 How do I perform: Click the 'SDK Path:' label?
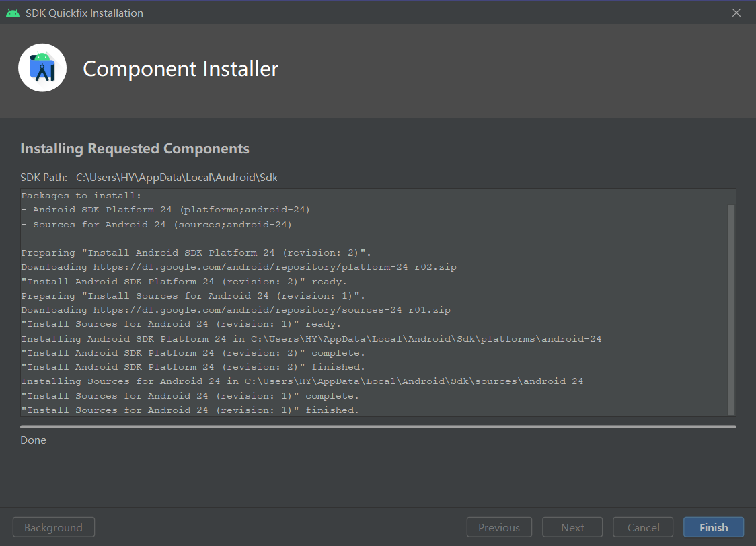point(44,178)
